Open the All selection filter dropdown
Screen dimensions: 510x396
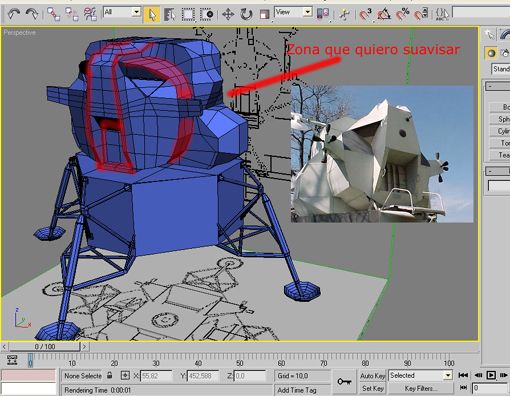[122, 12]
